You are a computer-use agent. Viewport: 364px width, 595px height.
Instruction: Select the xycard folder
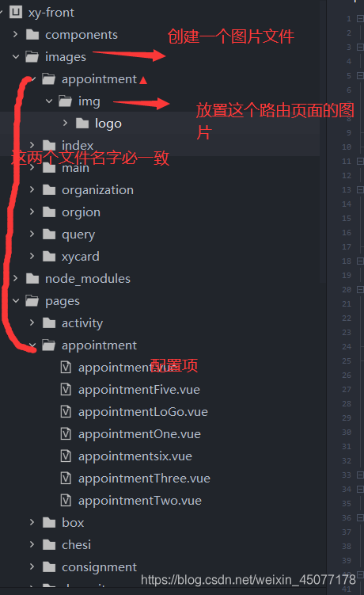pos(81,257)
